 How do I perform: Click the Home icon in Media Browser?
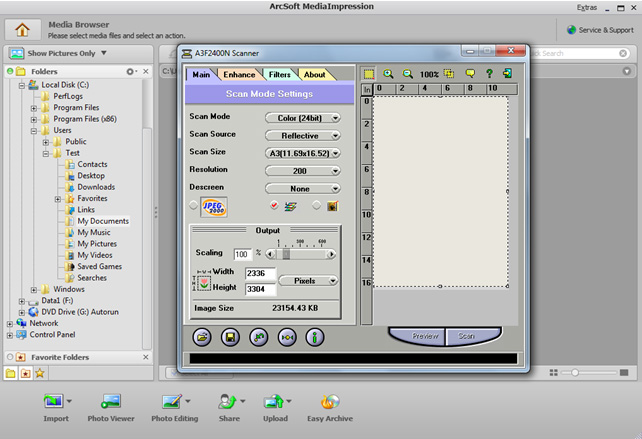pyautogui.click(x=23, y=30)
